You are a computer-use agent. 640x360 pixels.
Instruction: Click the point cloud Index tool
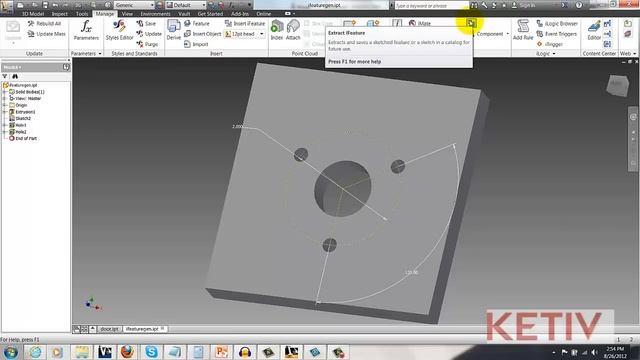click(277, 30)
